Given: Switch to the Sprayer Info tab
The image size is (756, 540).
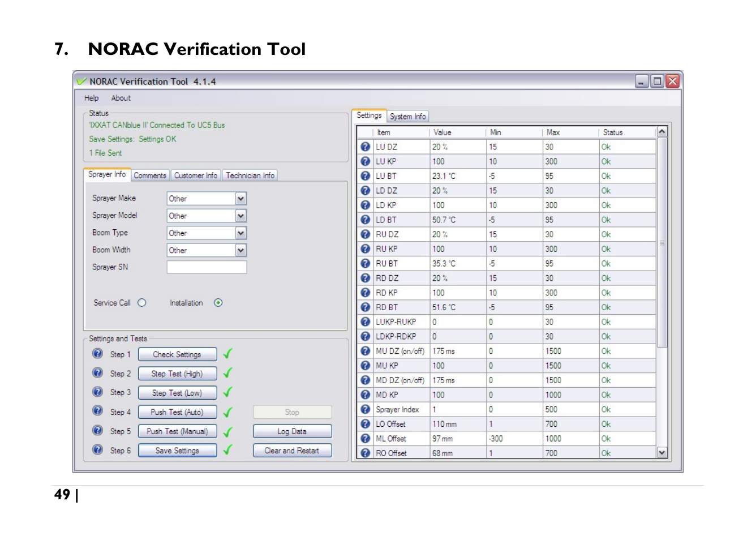Looking at the screenshot, I should tap(107, 174).
